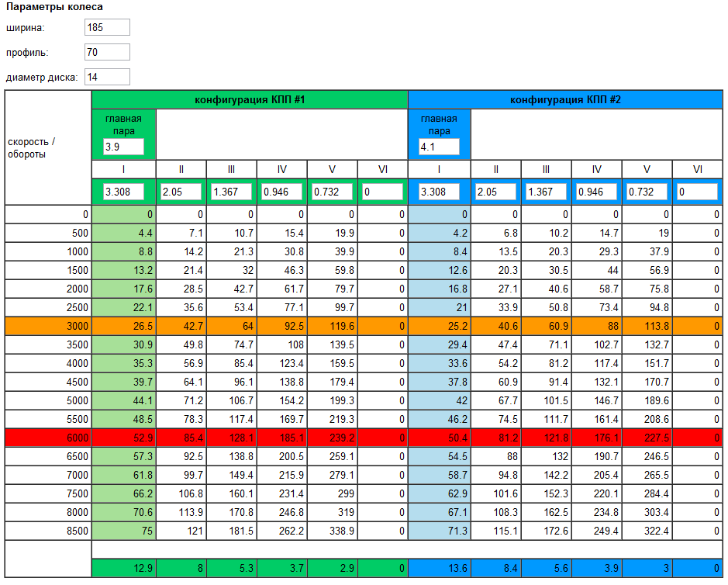Click cell value 338.9

332,531
